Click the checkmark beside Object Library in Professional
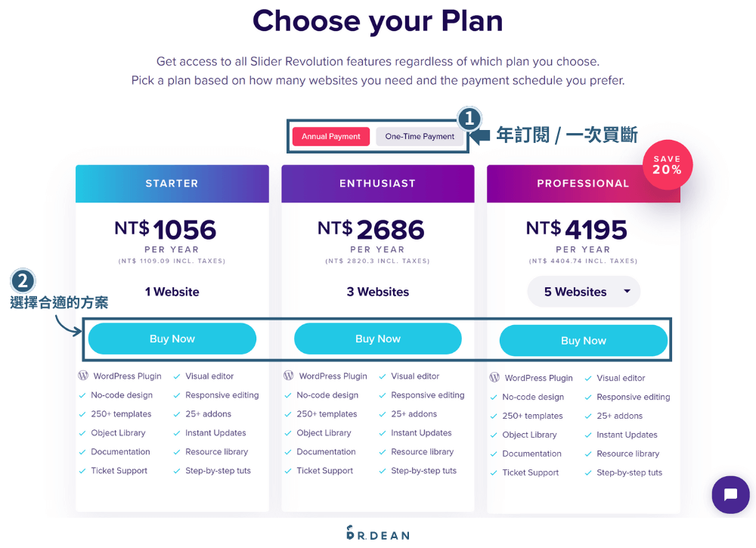 click(x=495, y=435)
